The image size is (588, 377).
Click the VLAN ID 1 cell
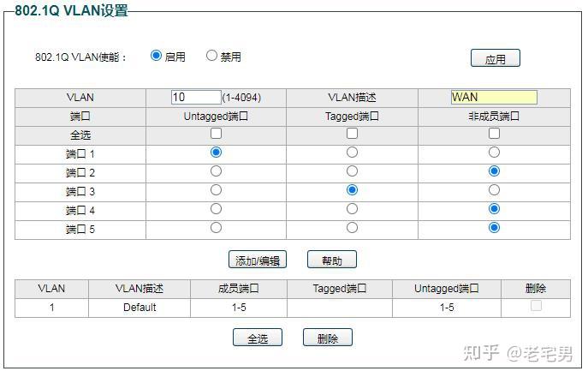(51, 308)
